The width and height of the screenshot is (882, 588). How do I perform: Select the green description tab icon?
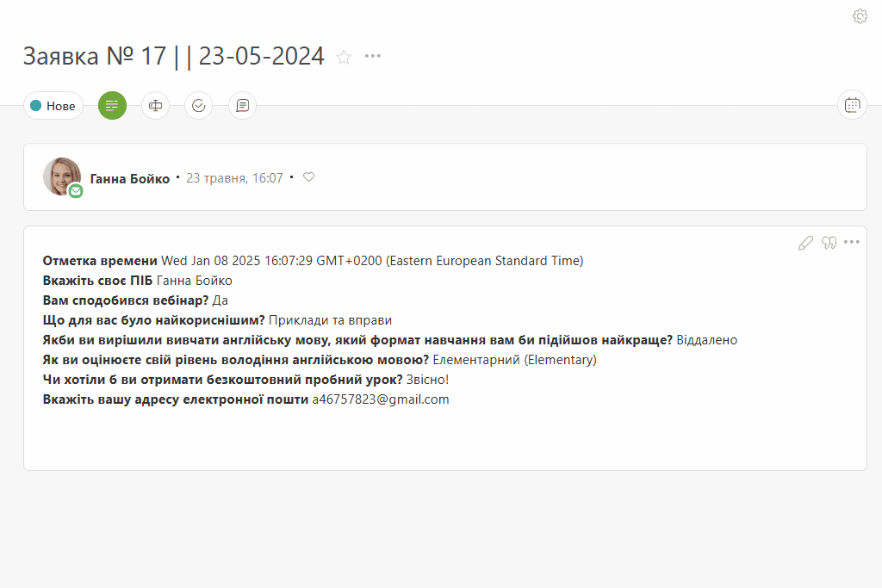click(113, 106)
